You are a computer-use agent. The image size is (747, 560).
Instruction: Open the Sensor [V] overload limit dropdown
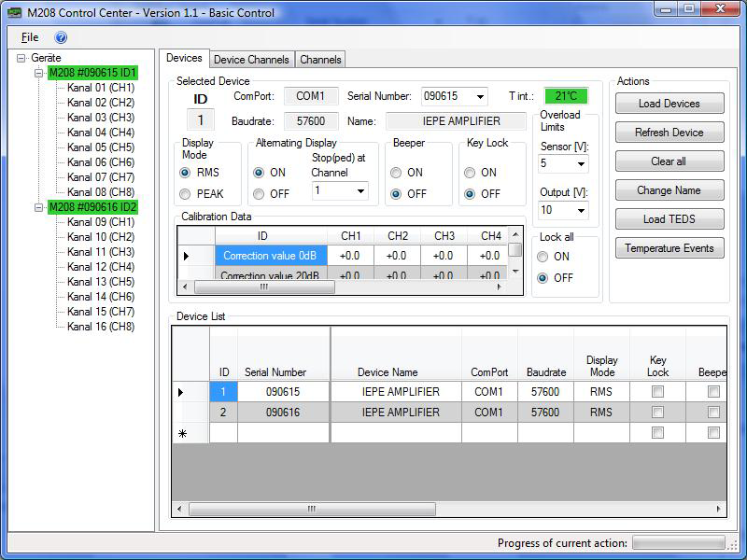click(581, 164)
